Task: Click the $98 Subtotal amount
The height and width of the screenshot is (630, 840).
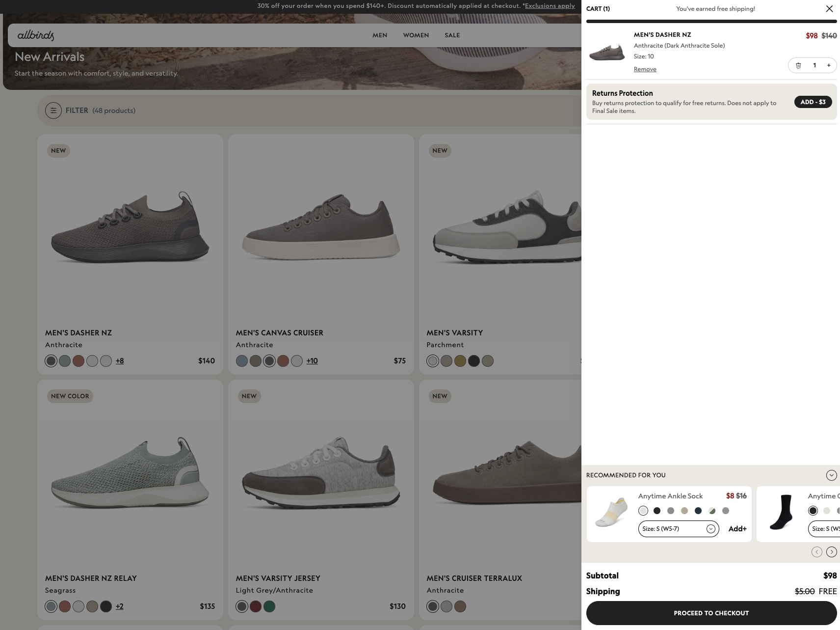Action: (x=830, y=575)
